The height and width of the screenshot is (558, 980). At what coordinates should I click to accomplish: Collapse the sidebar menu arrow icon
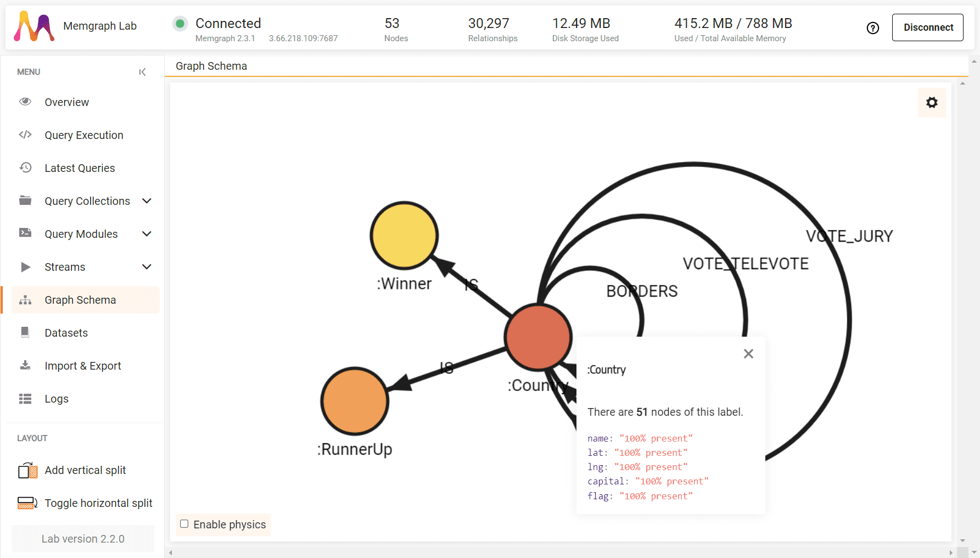pos(143,72)
